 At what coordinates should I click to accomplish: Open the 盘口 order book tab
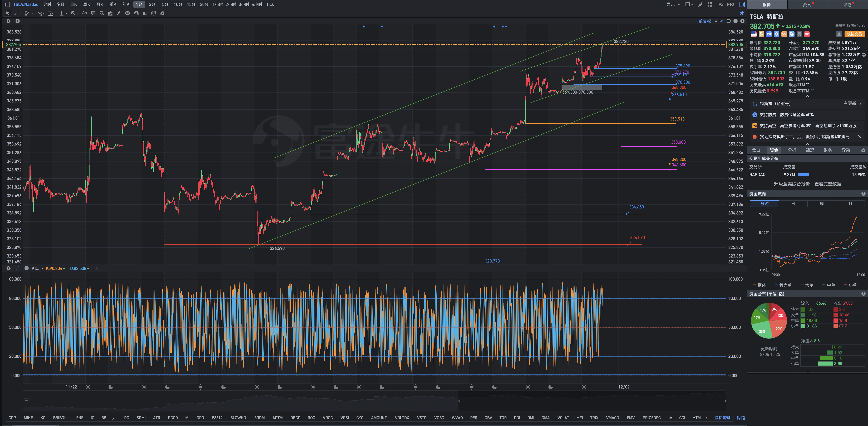756,150
